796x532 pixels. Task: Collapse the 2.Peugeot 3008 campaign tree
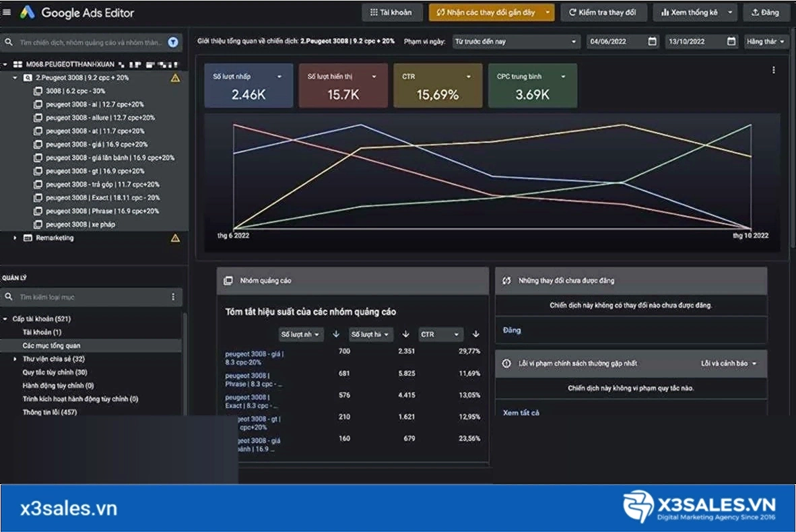(x=15, y=77)
